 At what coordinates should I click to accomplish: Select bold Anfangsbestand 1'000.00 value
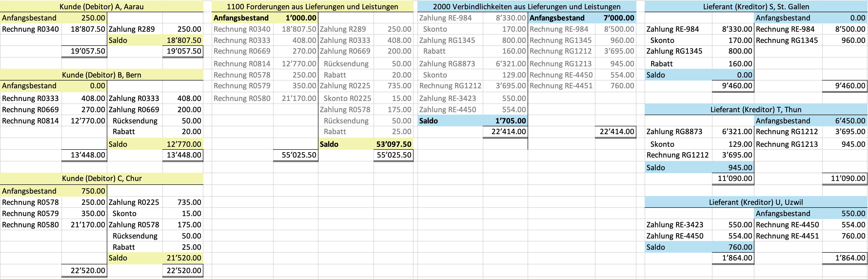click(301, 18)
